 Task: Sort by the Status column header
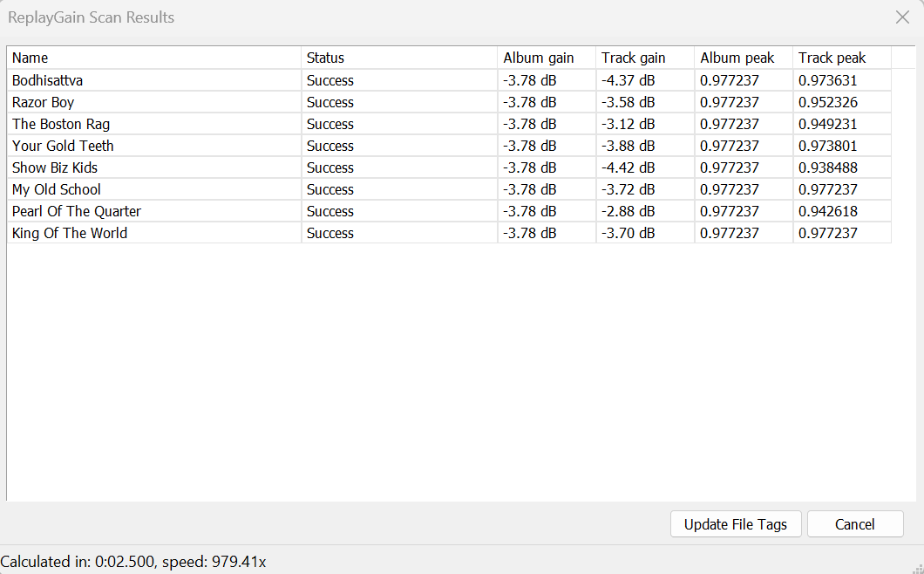pos(399,58)
